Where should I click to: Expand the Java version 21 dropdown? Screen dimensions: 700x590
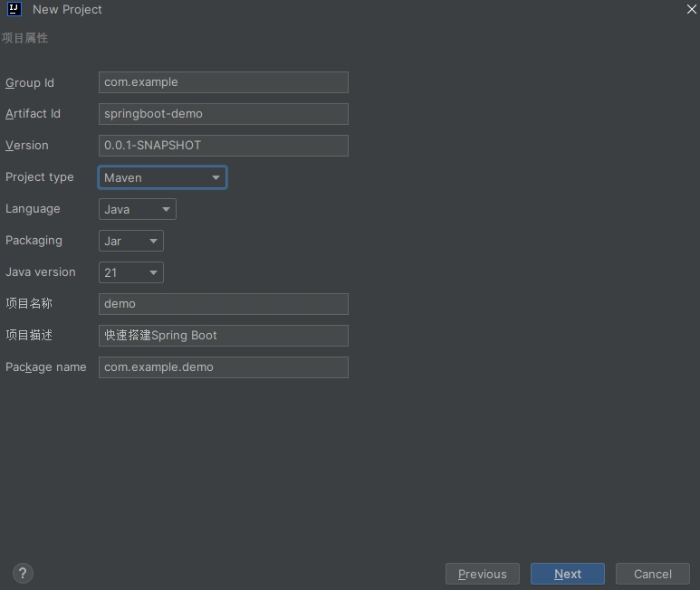[x=130, y=272]
